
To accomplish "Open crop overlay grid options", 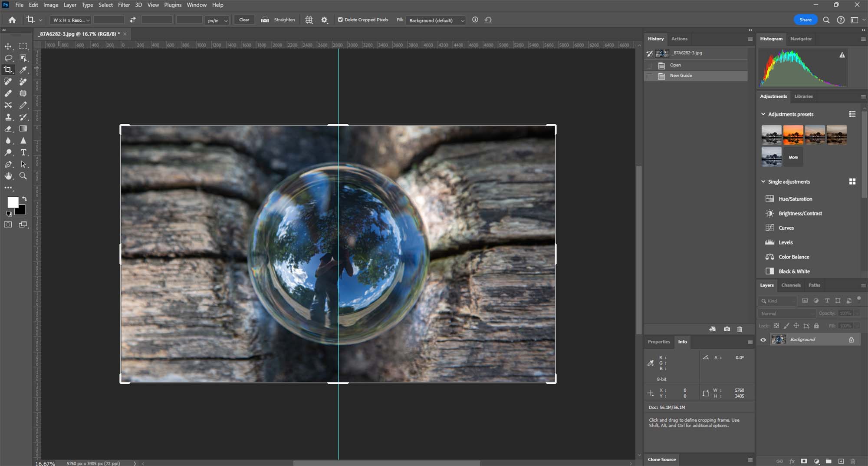I will click(309, 20).
